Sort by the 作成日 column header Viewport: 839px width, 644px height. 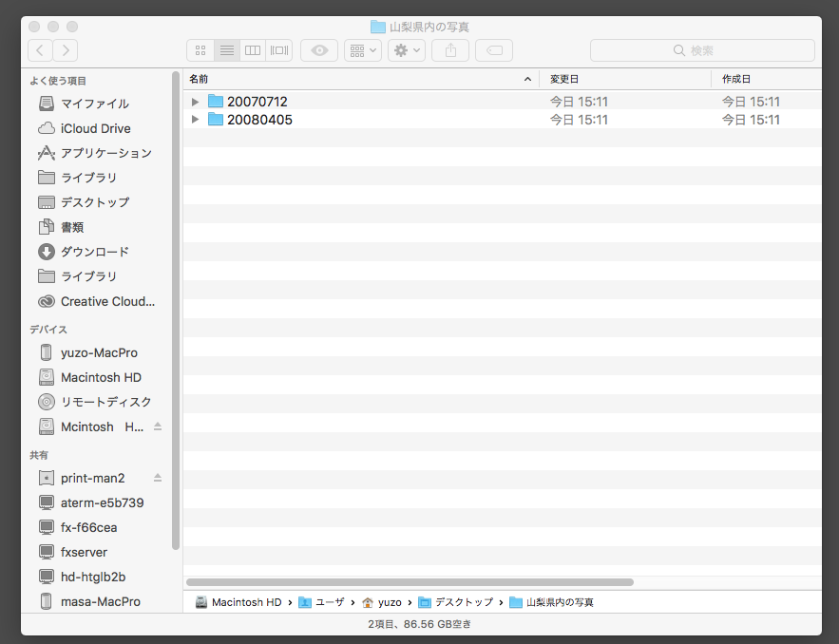(x=766, y=79)
